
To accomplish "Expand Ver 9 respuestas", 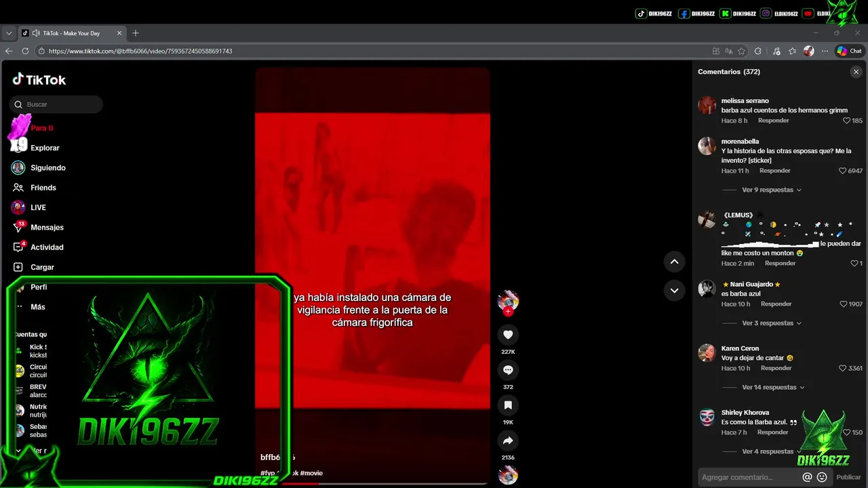I will (x=772, y=190).
